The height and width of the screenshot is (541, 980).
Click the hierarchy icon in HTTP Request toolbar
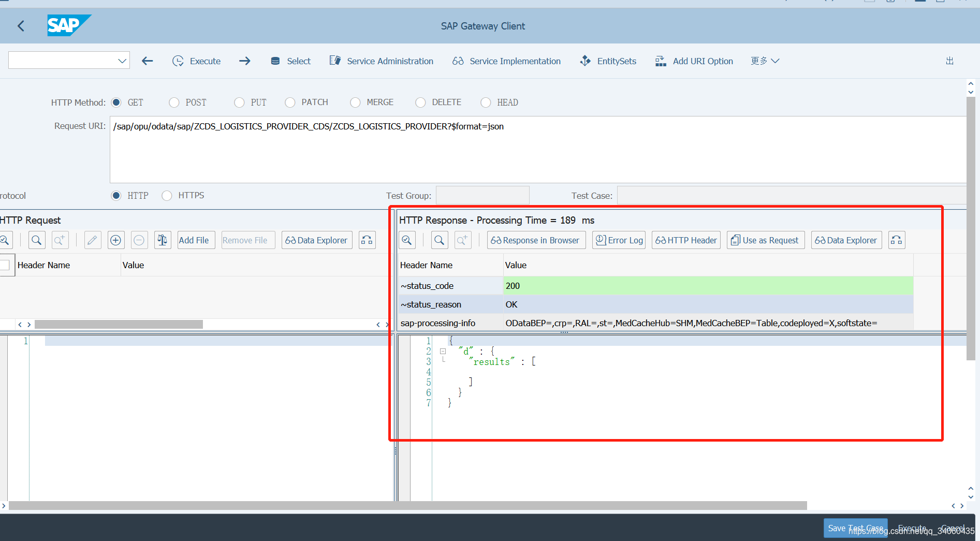point(367,240)
